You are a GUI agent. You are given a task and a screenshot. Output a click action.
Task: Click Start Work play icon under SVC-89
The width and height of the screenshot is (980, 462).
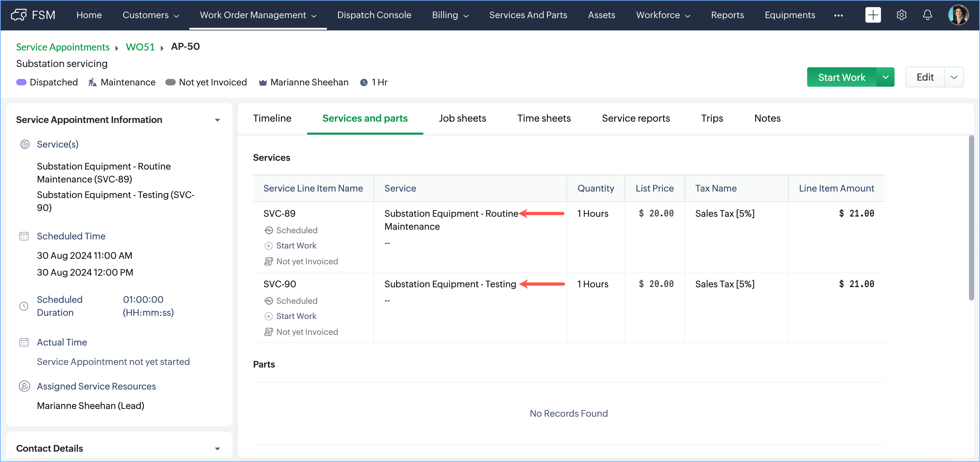click(x=269, y=246)
